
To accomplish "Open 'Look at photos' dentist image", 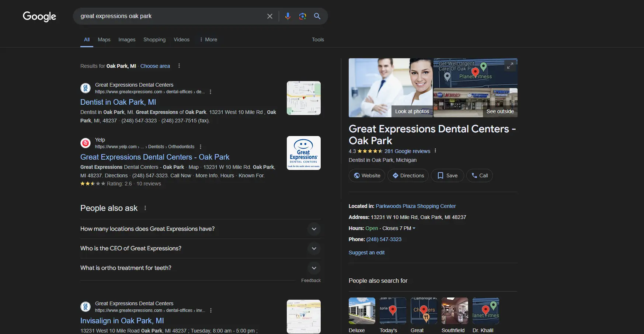I will pyautogui.click(x=391, y=88).
